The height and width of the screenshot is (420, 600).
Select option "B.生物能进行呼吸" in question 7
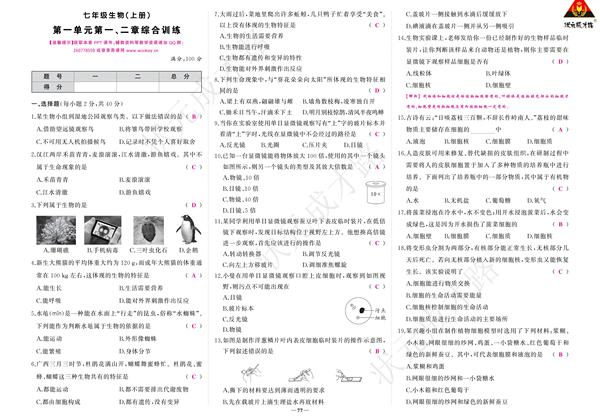(x=245, y=47)
